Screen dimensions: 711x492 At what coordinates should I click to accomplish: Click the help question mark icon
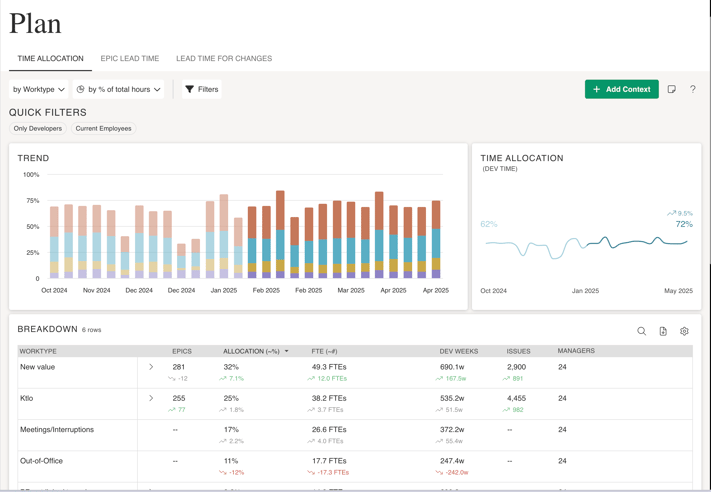point(692,89)
